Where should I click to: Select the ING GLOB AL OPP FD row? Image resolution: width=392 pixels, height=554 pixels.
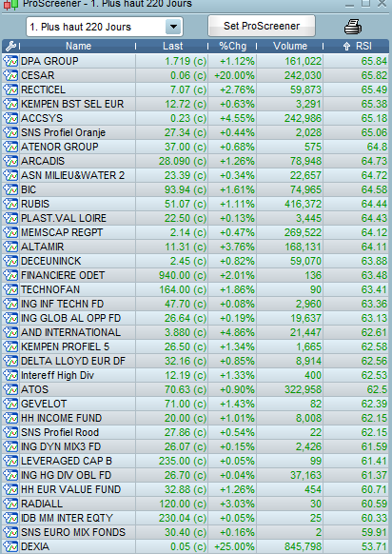coord(195,318)
